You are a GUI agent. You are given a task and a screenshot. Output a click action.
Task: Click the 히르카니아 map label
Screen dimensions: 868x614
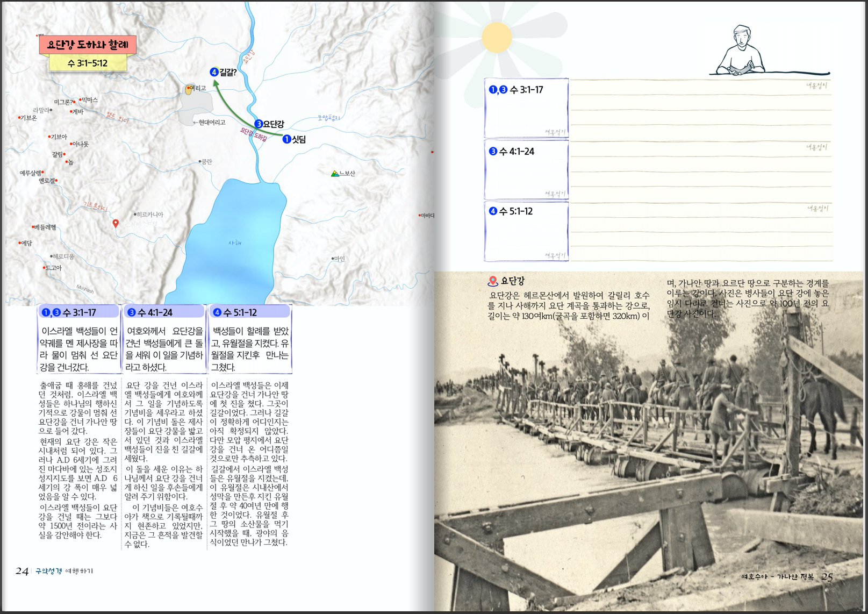[x=150, y=215]
